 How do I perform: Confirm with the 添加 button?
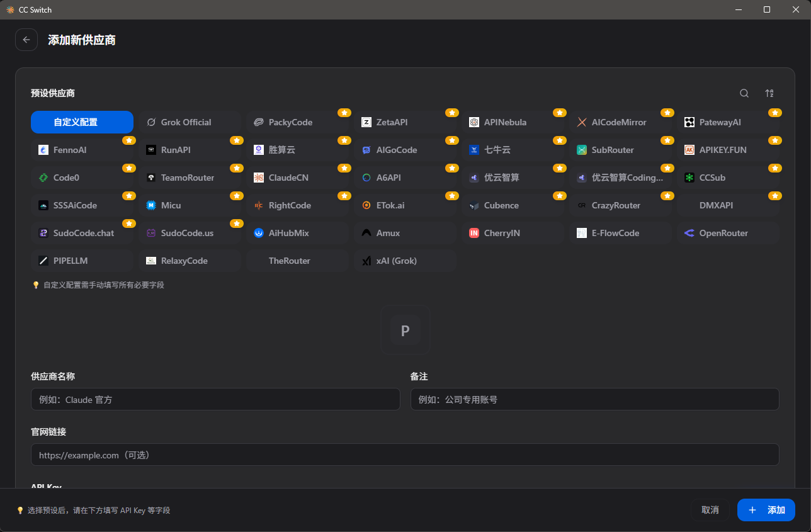[x=766, y=510]
